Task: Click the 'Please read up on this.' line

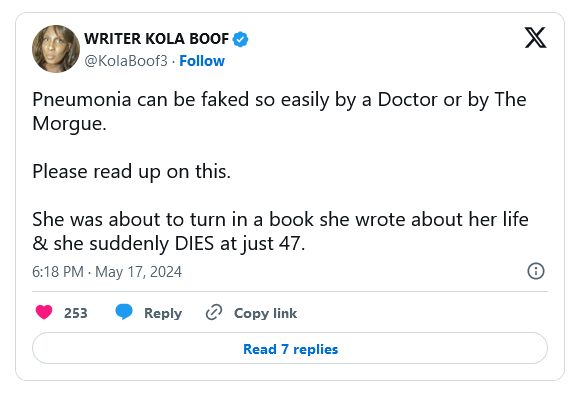Action: [x=131, y=171]
